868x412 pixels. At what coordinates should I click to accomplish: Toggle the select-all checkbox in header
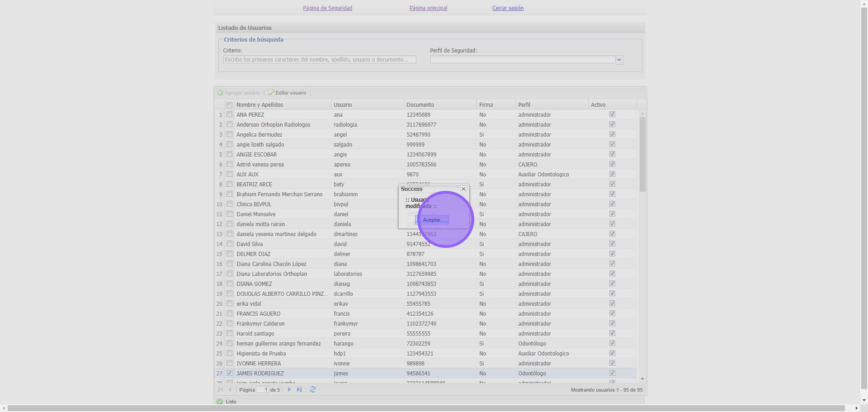coord(230,105)
